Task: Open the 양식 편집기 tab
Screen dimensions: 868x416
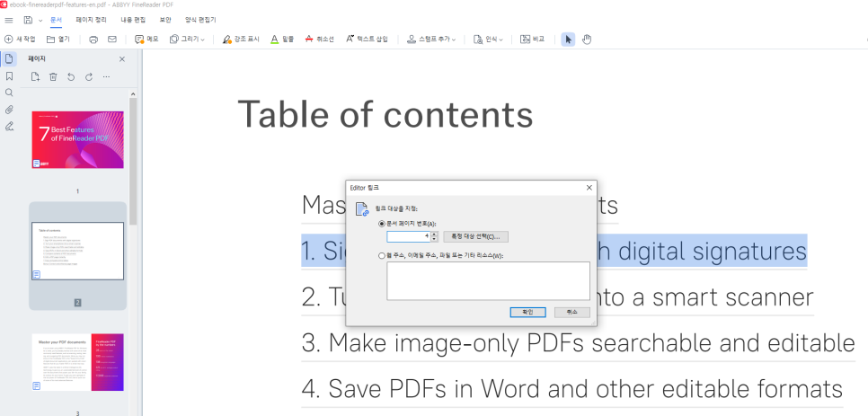Action: 200,20
